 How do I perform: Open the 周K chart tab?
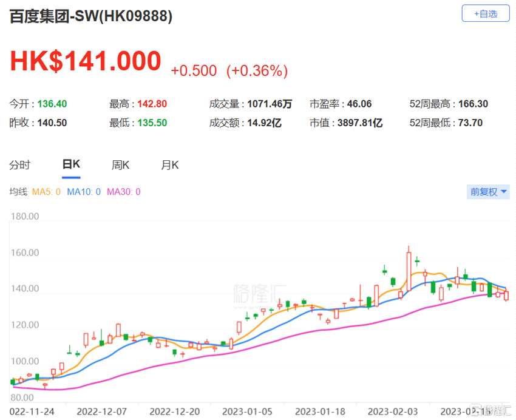point(120,164)
